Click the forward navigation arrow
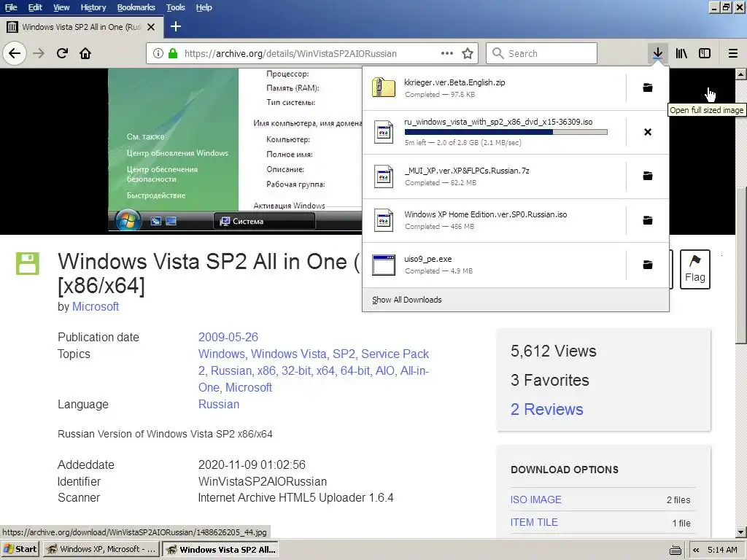 pos(39,53)
